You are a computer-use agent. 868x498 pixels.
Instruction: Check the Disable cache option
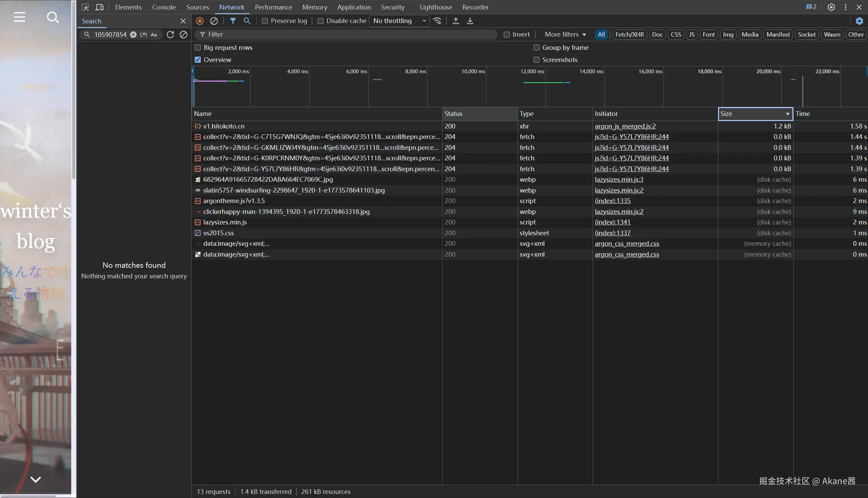321,21
